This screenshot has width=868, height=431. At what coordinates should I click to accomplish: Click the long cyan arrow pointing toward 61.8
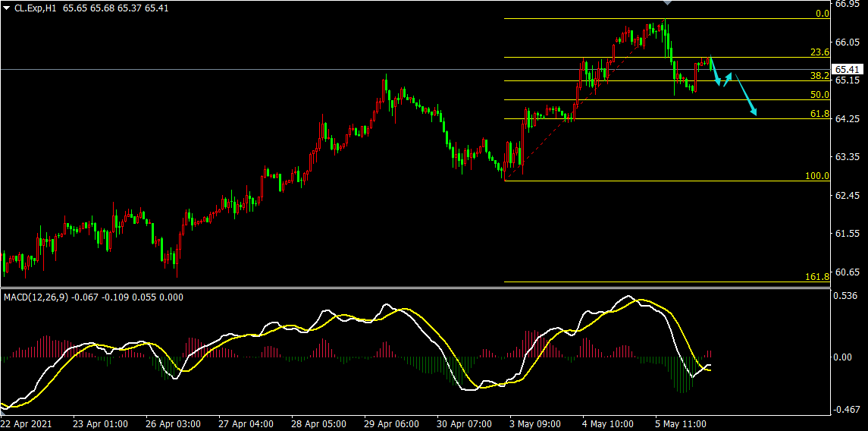pyautogui.click(x=746, y=96)
